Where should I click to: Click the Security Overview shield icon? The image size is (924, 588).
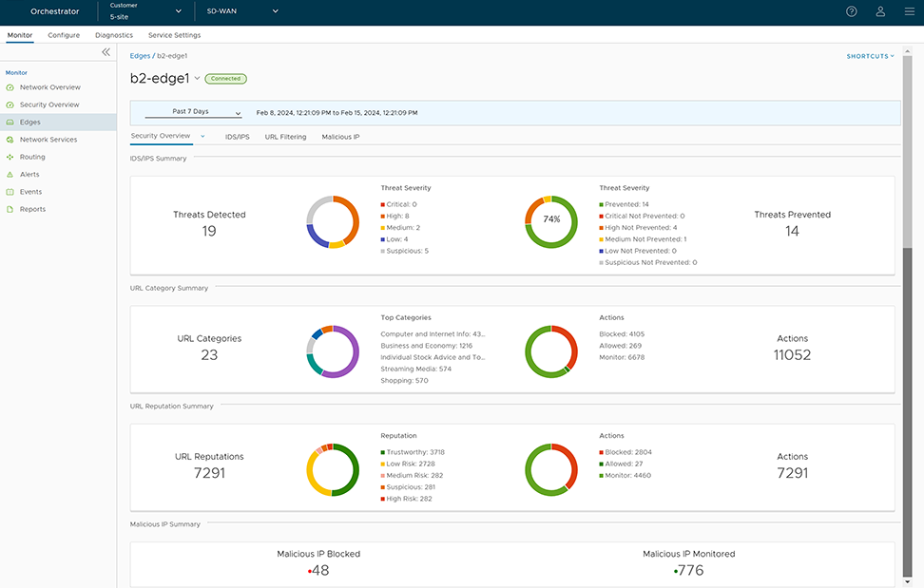click(x=10, y=104)
